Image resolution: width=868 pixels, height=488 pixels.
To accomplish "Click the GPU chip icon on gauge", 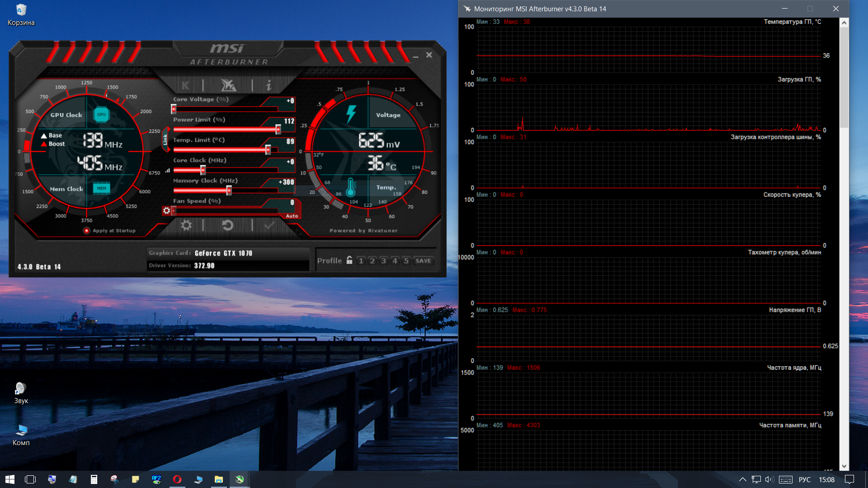I will point(101,115).
